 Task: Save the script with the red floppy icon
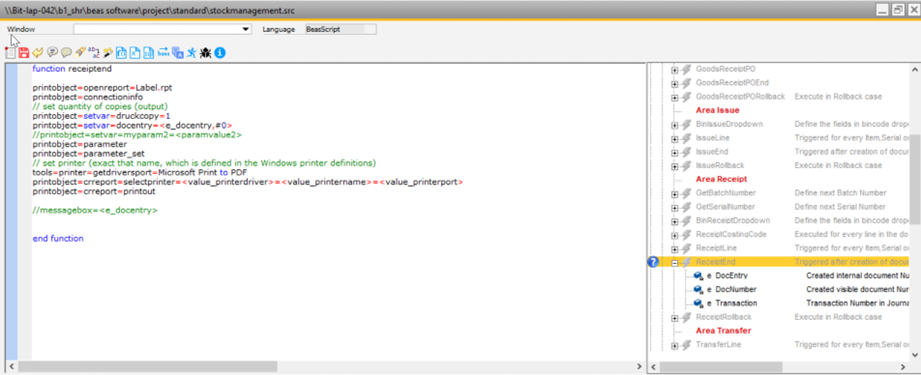(x=24, y=53)
